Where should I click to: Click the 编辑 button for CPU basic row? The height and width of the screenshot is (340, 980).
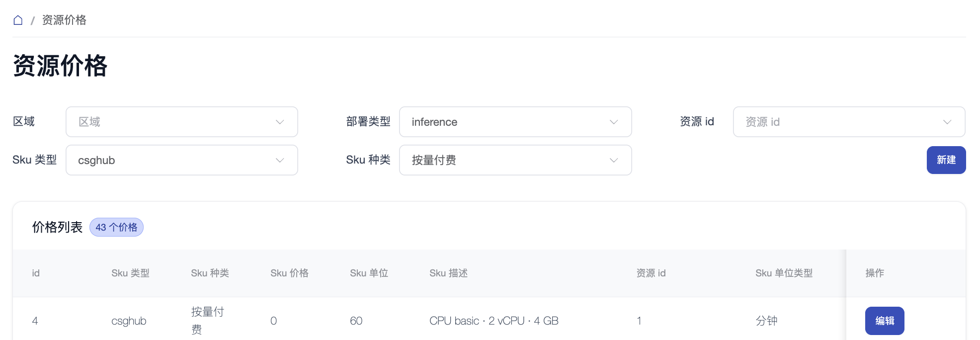coord(885,321)
